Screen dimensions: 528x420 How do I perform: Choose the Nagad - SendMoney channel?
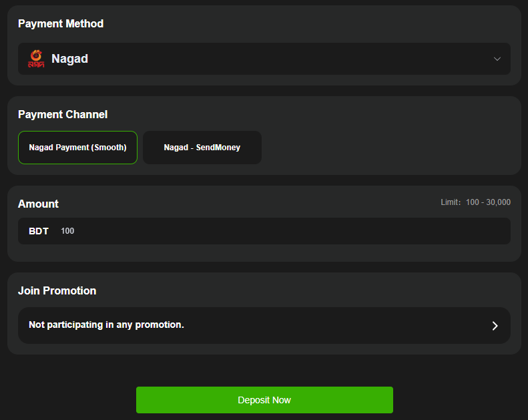coord(202,148)
